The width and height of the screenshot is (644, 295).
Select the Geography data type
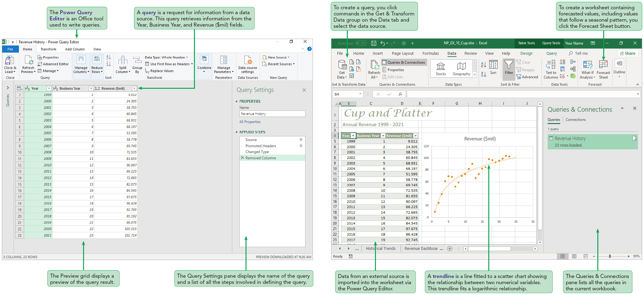(x=461, y=68)
